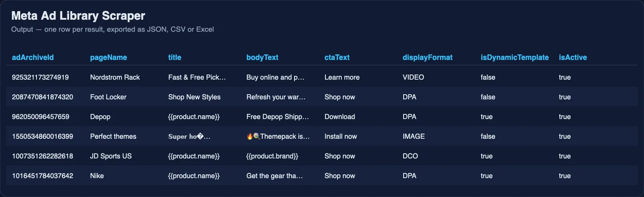Image resolution: width=644 pixels, height=197 pixels.
Task: Click the displayFormat column header
Action: coord(428,57)
